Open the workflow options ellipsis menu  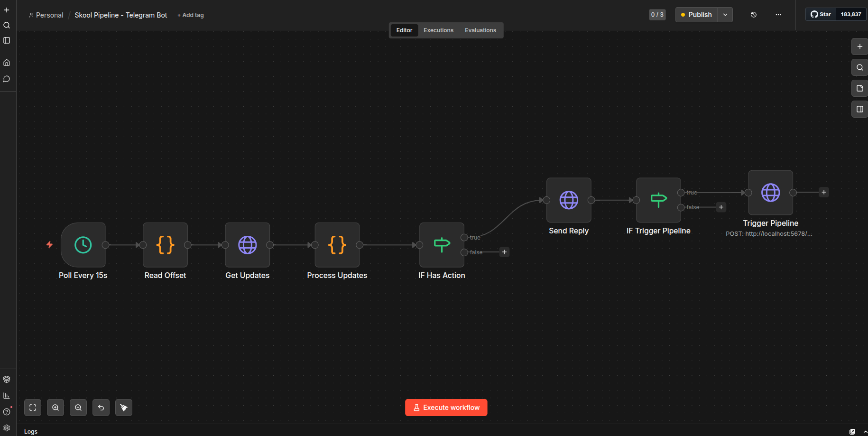click(778, 15)
